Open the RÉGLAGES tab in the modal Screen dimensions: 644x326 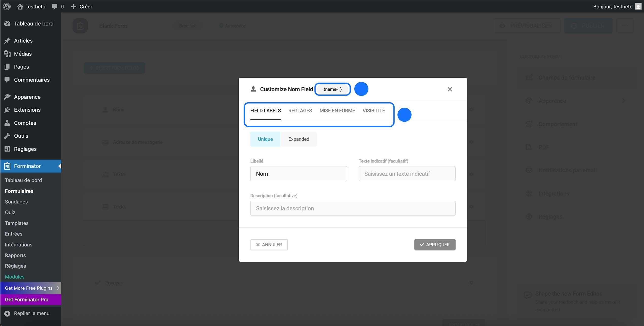click(x=300, y=110)
